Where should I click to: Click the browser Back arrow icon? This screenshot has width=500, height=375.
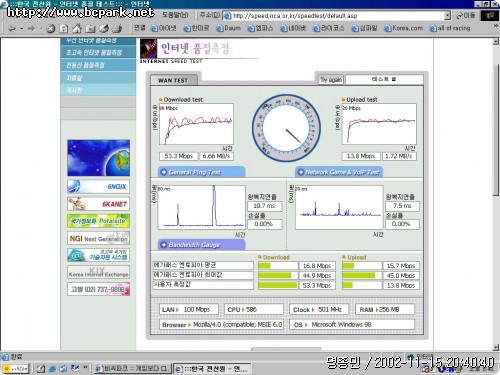[x=12, y=29]
